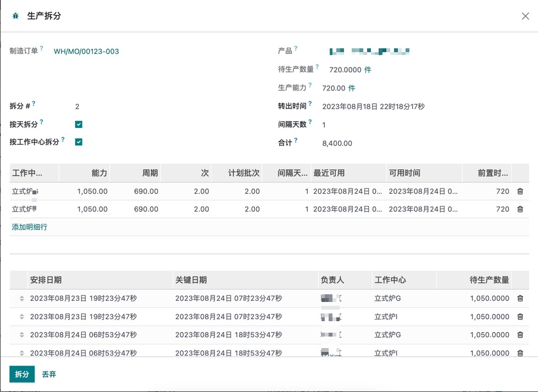Click drag handle of second schedule row

(x=22, y=317)
